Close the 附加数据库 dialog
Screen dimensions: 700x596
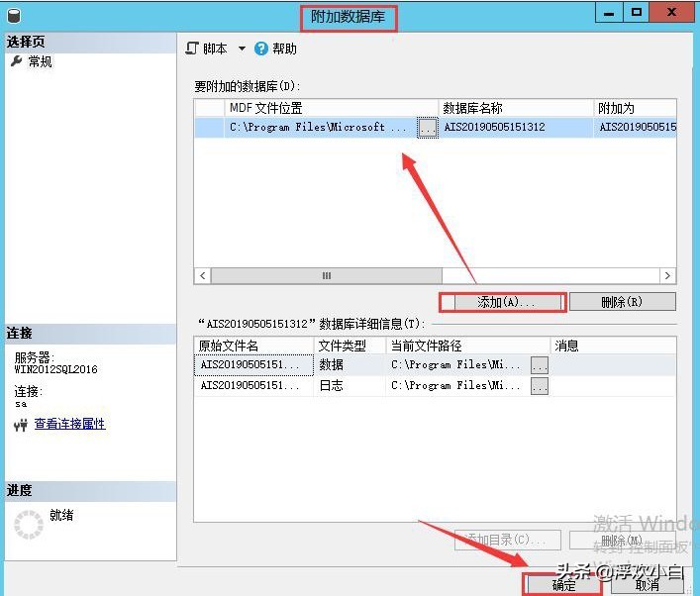coord(671,13)
